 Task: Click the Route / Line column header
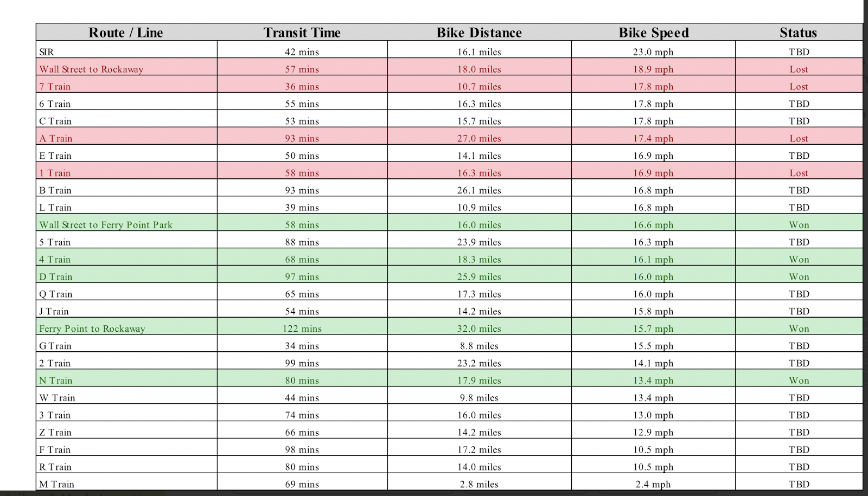[x=126, y=33]
